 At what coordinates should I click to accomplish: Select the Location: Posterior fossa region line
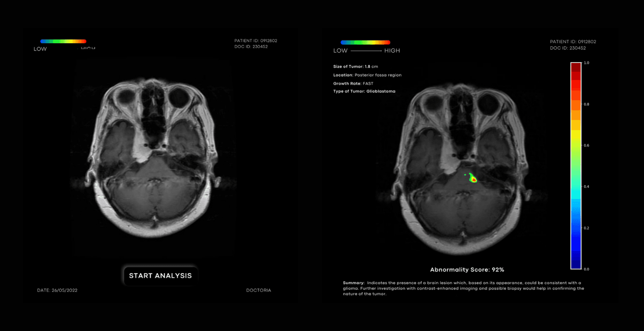click(367, 75)
